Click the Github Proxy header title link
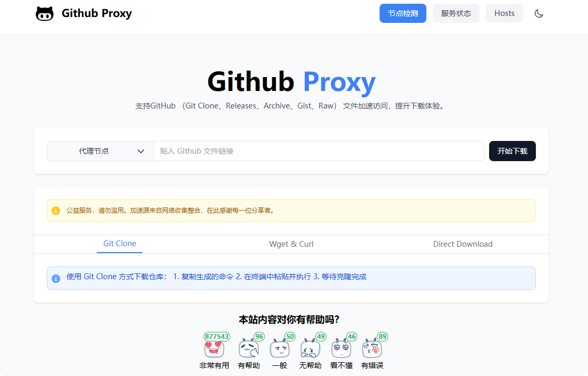Viewport: 588px width, 376px height. click(x=97, y=13)
